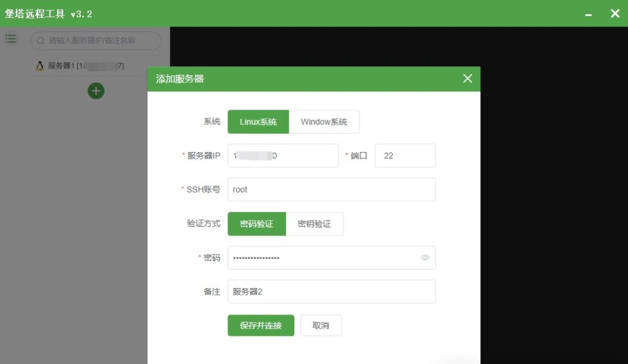
Task: Click the window minimize button
Action: [589, 13]
